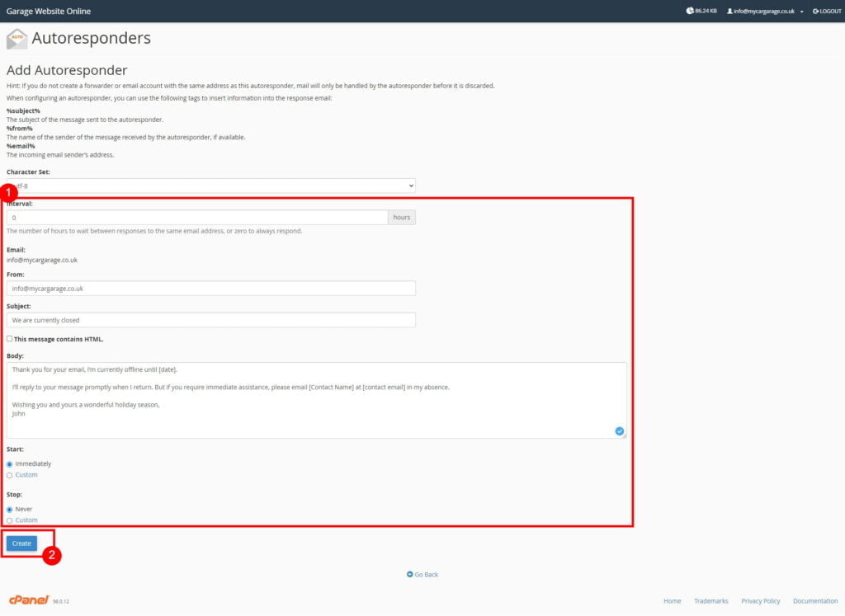This screenshot has height=616, width=845.
Task: Open the Character Set dropdown
Action: [x=210, y=185]
